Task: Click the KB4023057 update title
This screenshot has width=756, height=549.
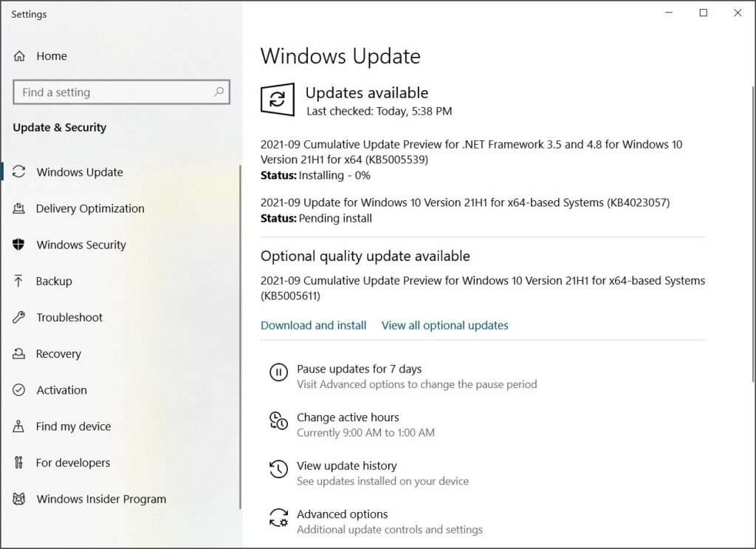Action: (x=465, y=202)
